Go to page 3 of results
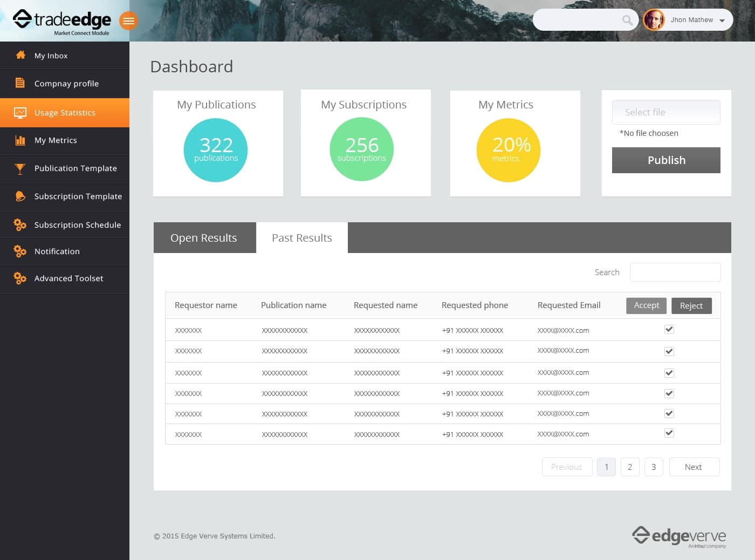Viewport: 755px width, 560px height. (x=654, y=467)
